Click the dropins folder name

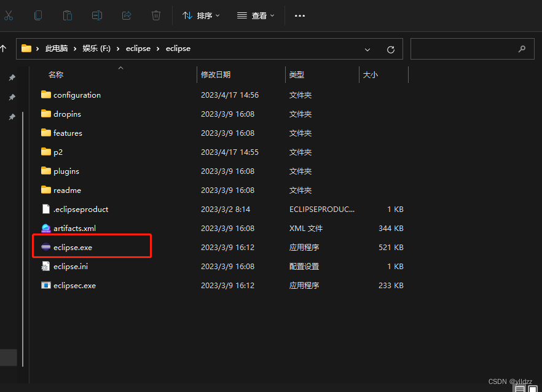coord(67,114)
